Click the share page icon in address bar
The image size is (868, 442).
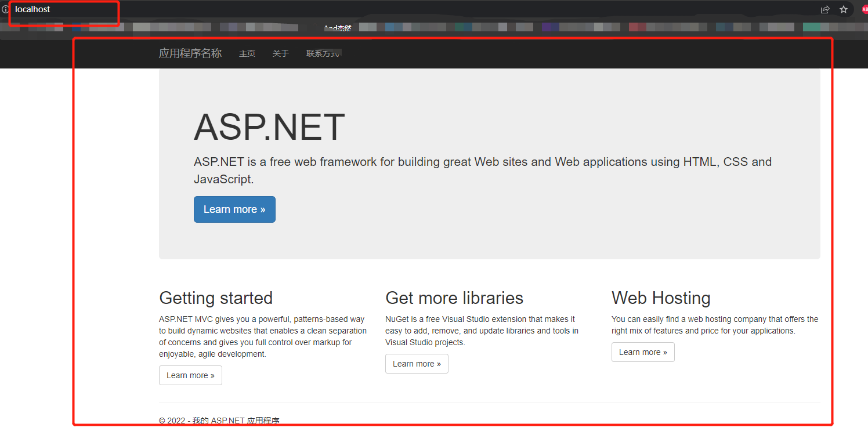(x=825, y=9)
